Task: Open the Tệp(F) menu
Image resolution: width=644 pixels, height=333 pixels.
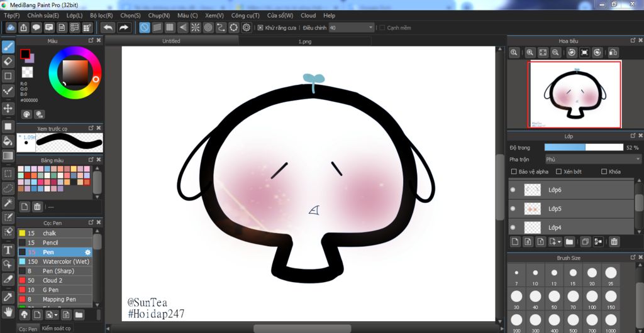Action: click(x=11, y=16)
